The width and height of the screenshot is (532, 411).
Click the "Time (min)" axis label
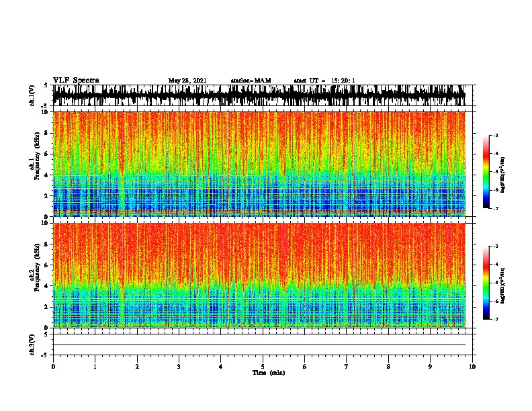pyautogui.click(x=269, y=373)
